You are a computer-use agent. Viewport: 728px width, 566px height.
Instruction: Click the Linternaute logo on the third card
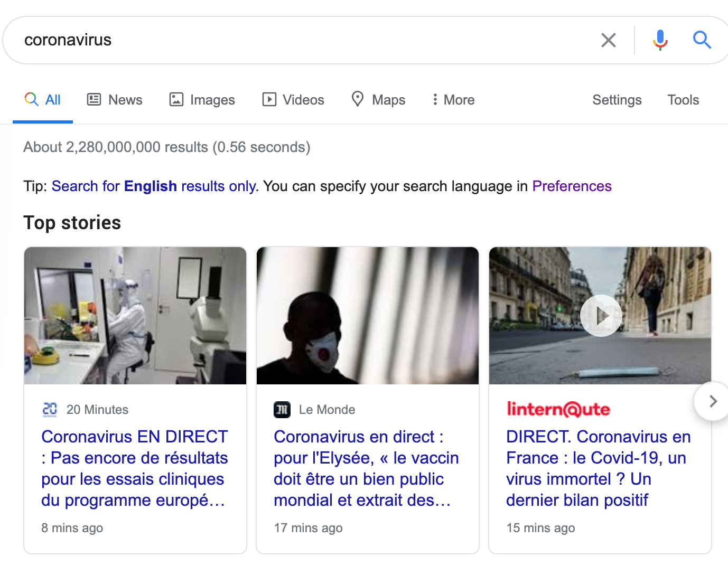click(558, 409)
